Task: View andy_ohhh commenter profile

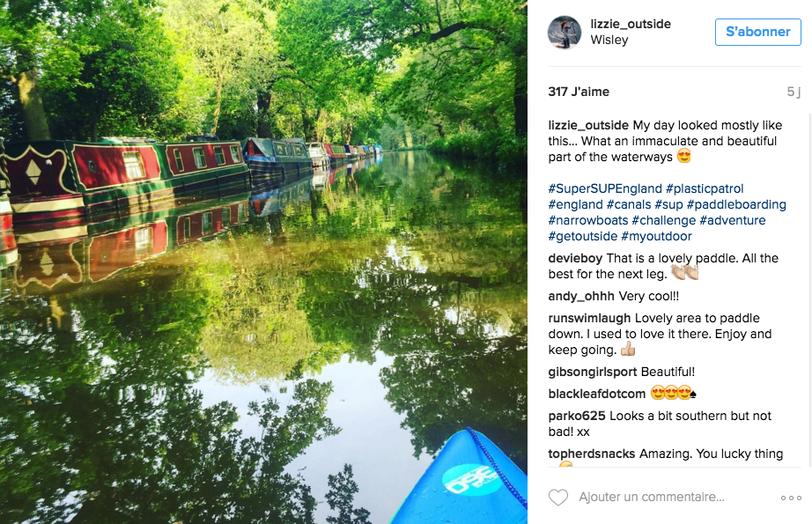Action: pos(581,296)
